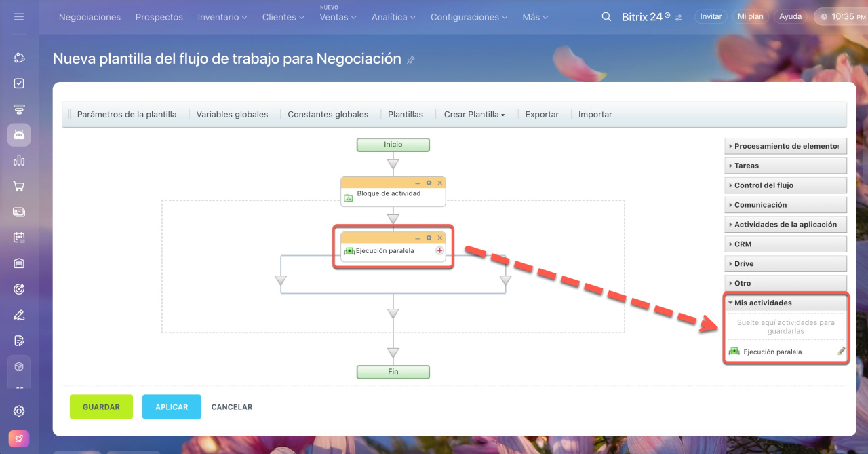Screen dimensions: 868x454
Task: Open the settings gear in left sidebar
Action: [19, 411]
